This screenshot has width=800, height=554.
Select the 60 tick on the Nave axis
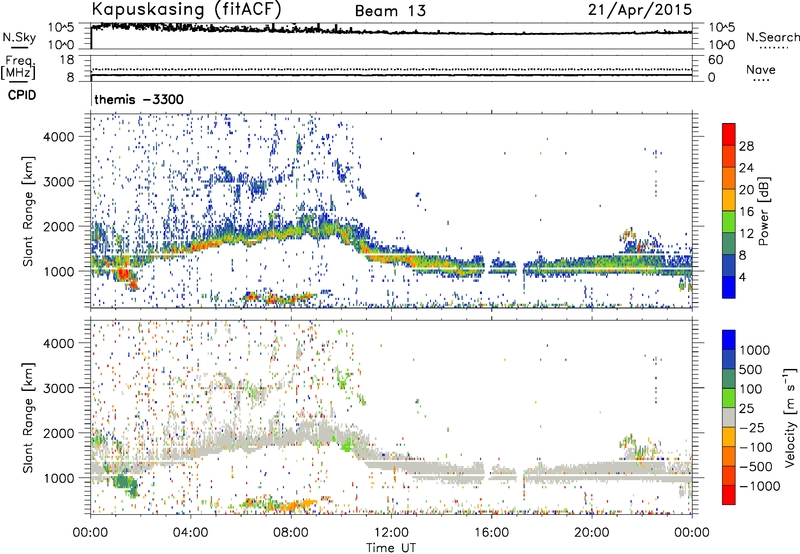coord(715,60)
